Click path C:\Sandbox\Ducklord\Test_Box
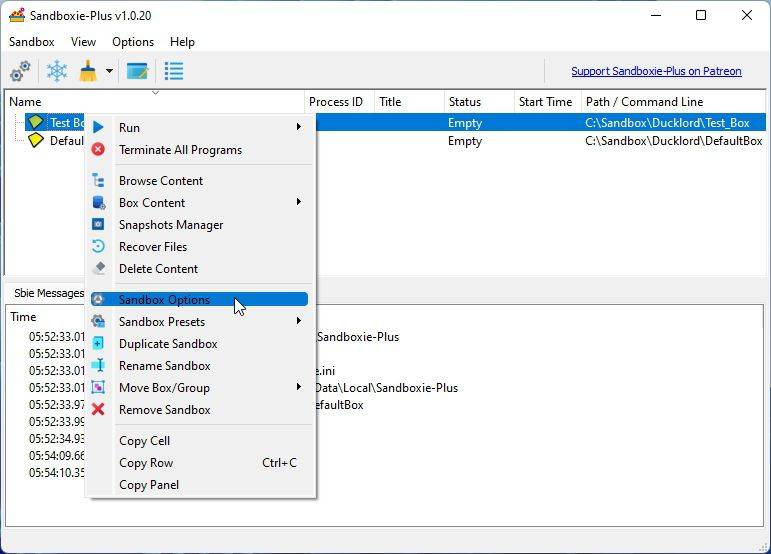 coord(667,122)
